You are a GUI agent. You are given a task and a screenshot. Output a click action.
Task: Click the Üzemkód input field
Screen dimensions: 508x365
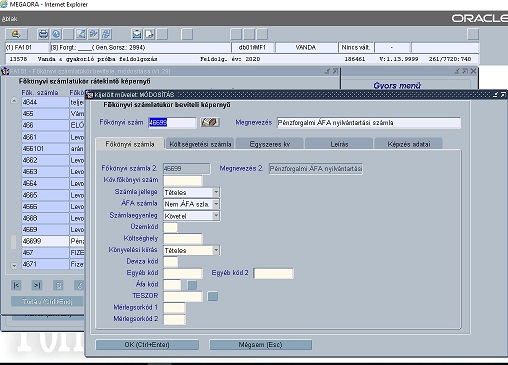click(171, 227)
